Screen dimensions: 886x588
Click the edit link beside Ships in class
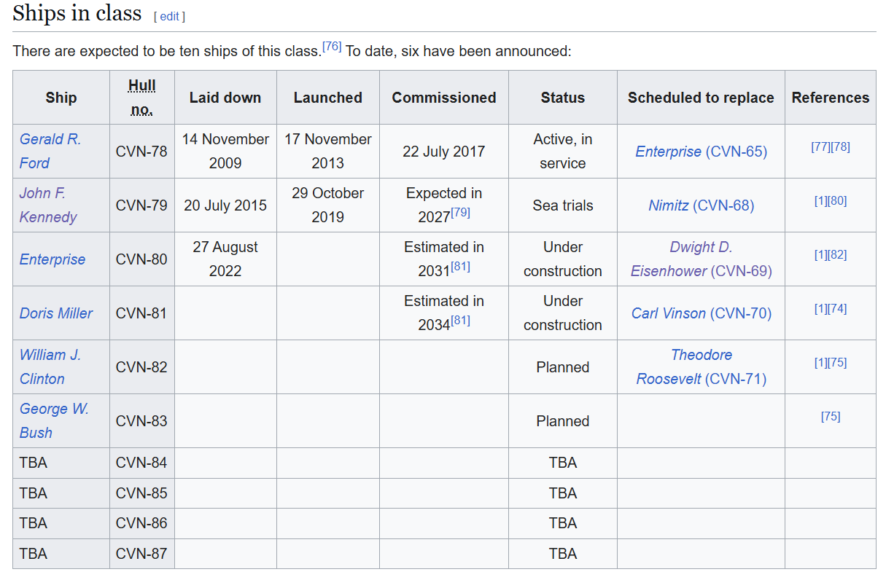pos(169,16)
